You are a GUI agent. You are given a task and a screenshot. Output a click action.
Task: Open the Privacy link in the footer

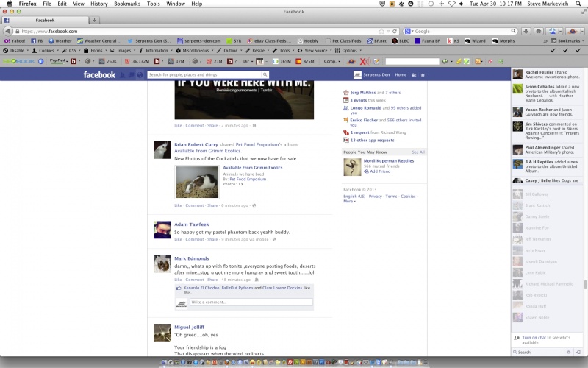(375, 197)
